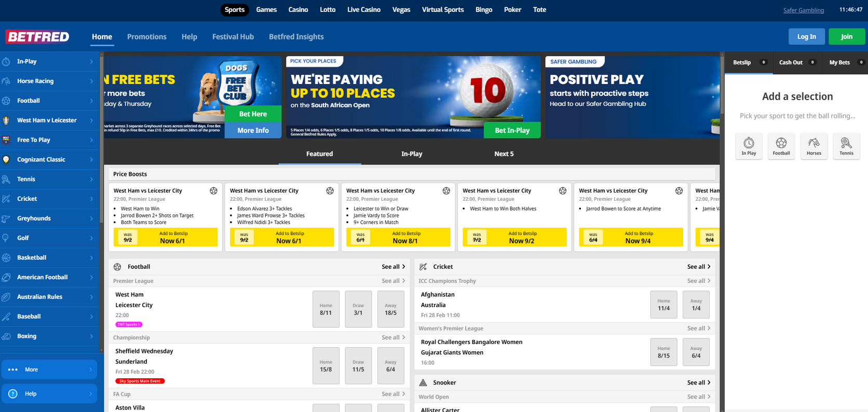Viewport: 868px width, 412px height.
Task: Open the Safer Gambling link
Action: click(x=804, y=10)
